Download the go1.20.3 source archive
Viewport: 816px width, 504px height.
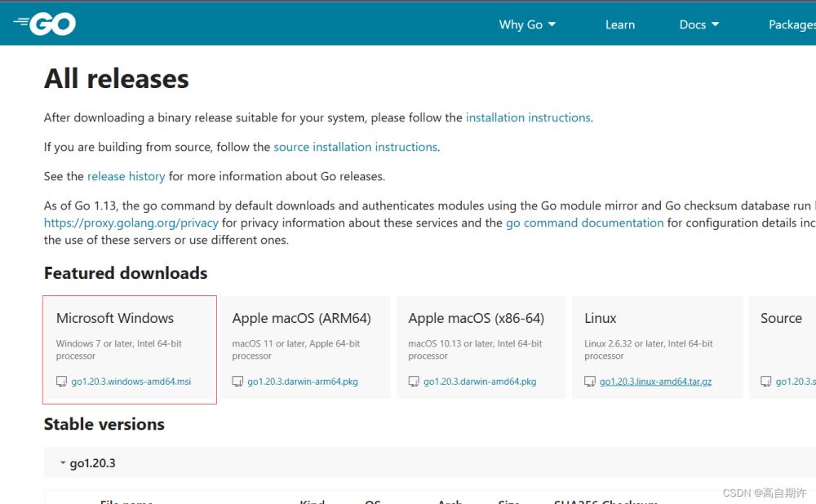tap(796, 381)
